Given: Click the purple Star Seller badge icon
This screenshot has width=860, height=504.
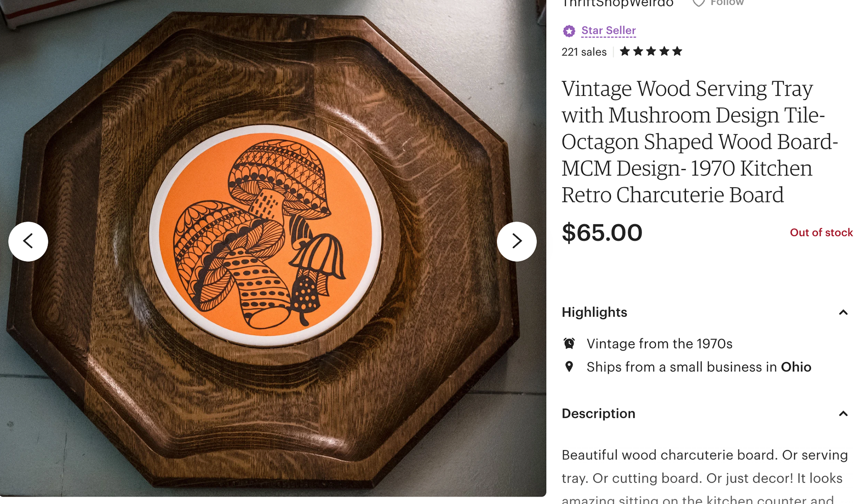Looking at the screenshot, I should (569, 31).
